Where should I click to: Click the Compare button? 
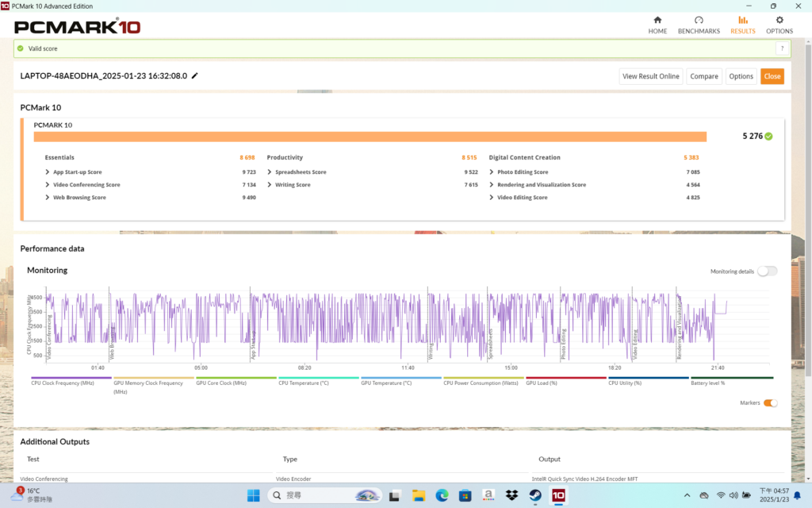coord(704,76)
